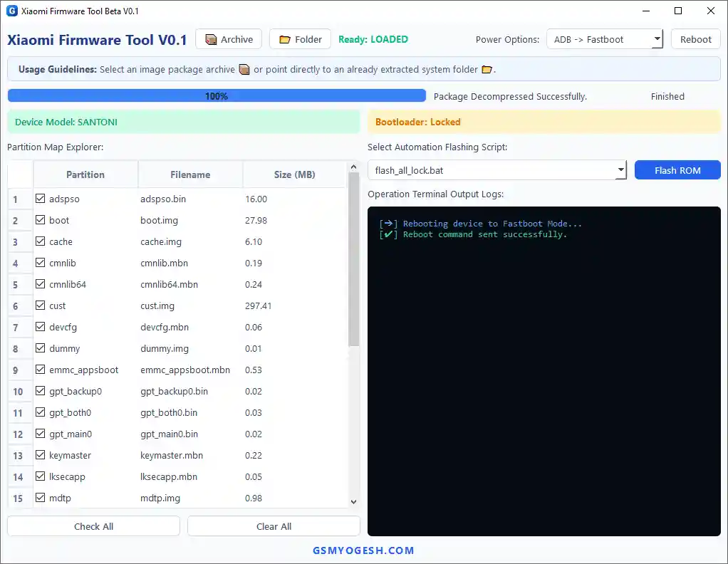Click the Filename column header
Screen dimensions: 728x564
coord(190,174)
